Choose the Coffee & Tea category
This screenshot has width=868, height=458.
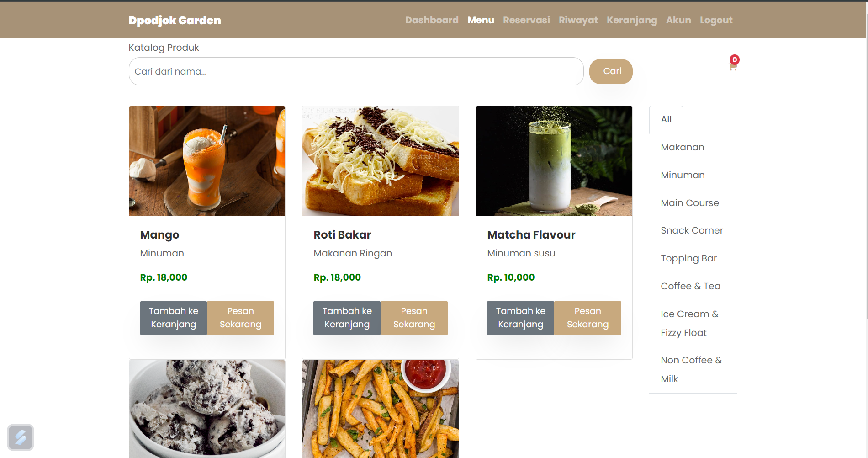[x=690, y=286]
